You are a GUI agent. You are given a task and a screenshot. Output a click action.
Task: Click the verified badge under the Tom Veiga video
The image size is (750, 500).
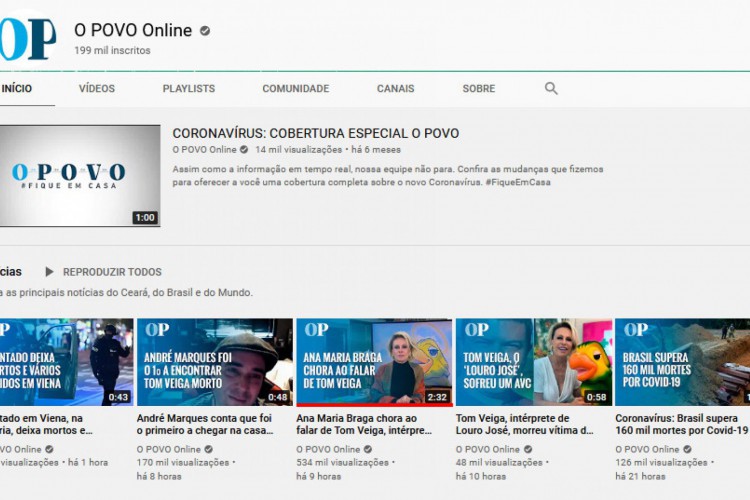[528, 449]
